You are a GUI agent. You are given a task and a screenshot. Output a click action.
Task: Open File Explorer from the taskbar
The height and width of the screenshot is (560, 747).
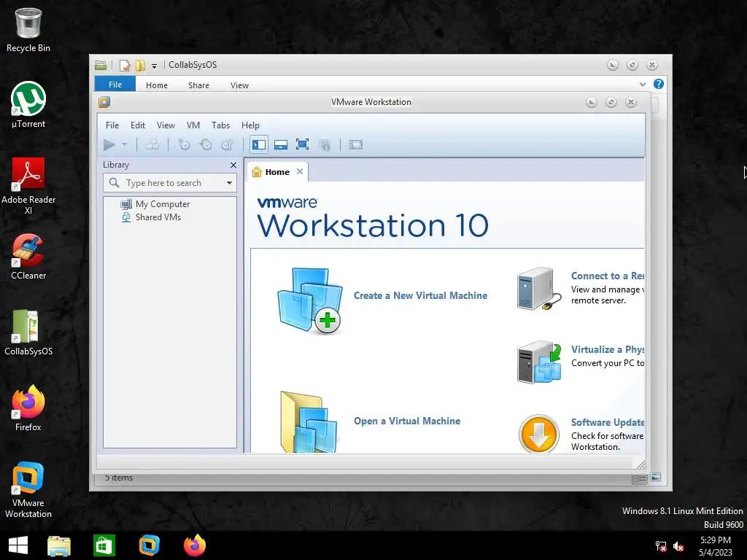59,545
